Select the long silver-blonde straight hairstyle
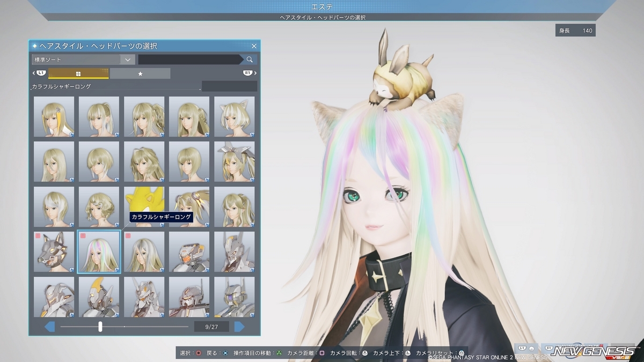Image resolution: width=644 pixels, height=362 pixels. 144,252
